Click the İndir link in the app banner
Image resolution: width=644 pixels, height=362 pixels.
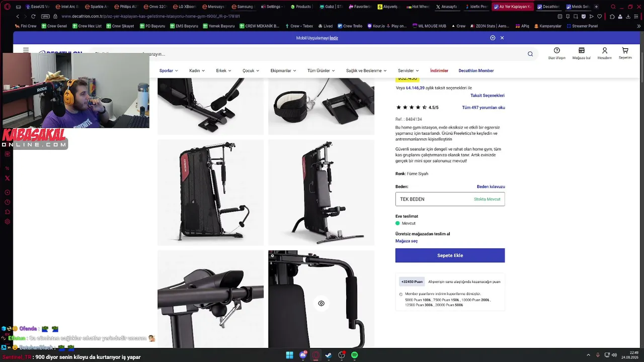tap(334, 38)
